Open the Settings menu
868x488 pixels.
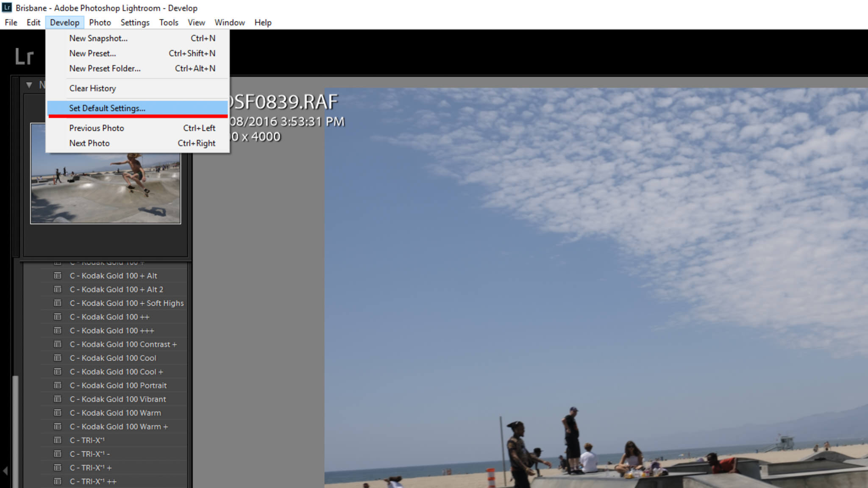point(135,22)
